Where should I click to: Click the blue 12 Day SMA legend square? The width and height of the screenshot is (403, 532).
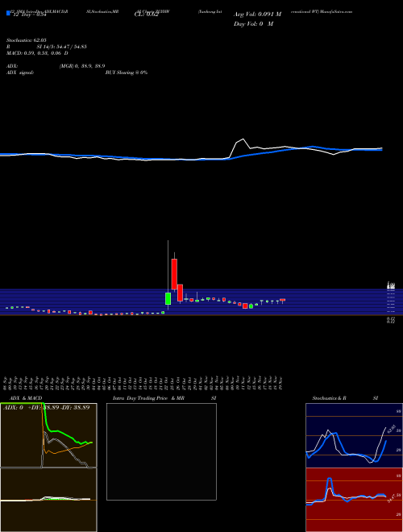[9, 13]
